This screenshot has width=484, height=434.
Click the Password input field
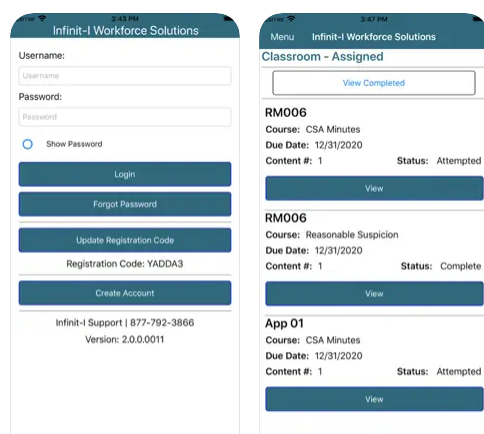125,117
